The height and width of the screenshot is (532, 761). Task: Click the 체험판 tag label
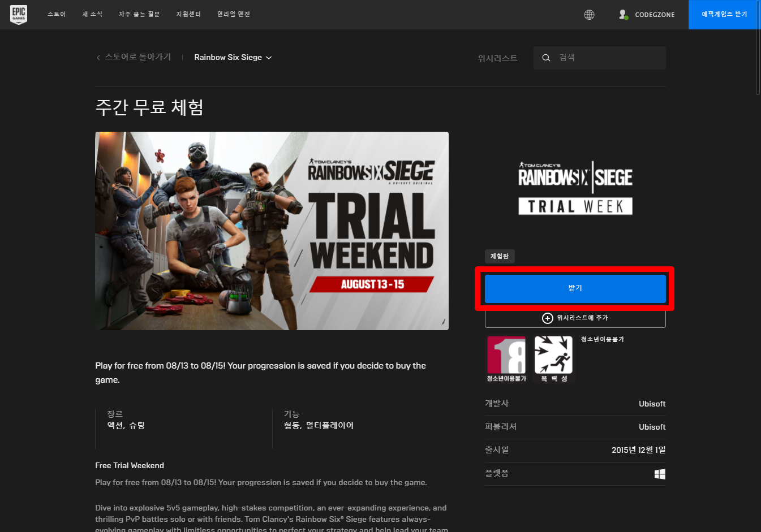tap(500, 257)
